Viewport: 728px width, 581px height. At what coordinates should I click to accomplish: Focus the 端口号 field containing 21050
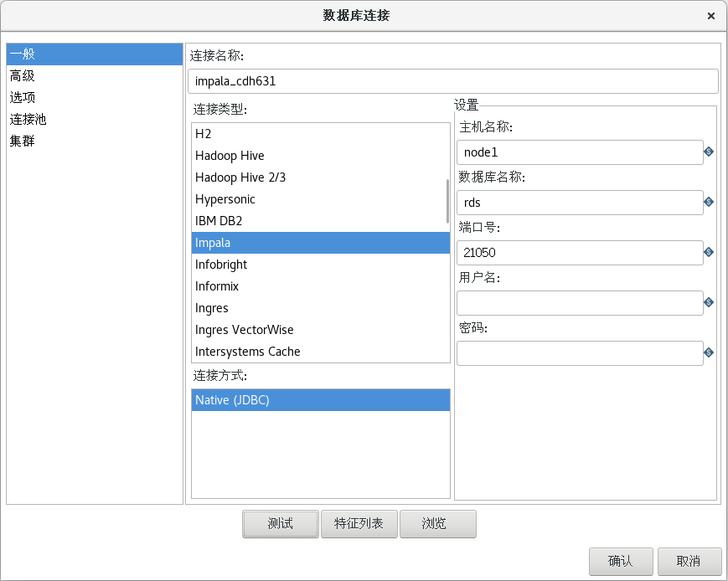pos(580,253)
